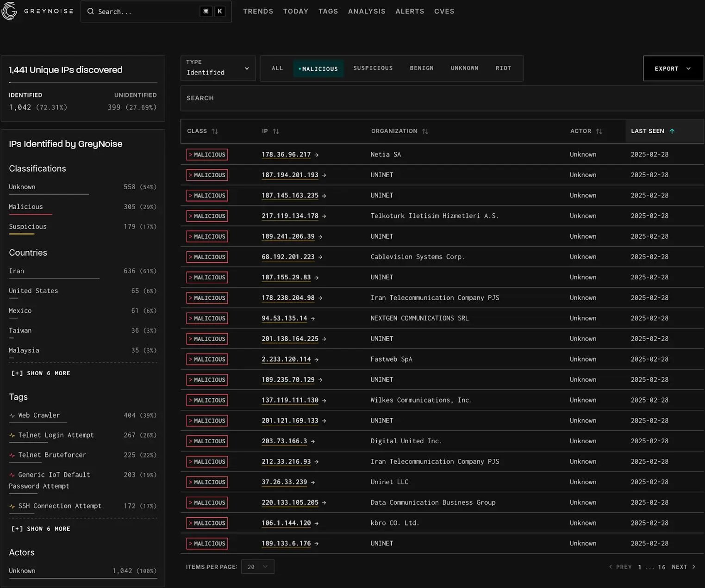Viewport: 705px width, 588px height.
Task: Click the GreyNoise logo icon
Action: [9, 11]
